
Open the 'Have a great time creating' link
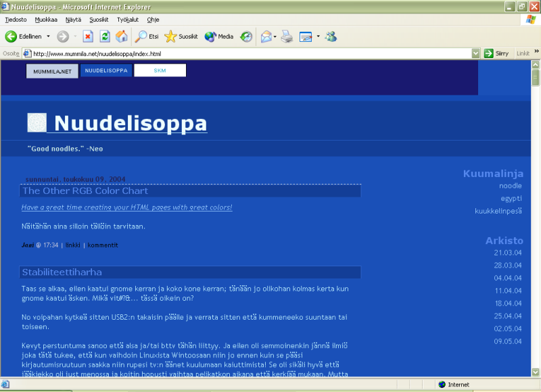point(126,207)
